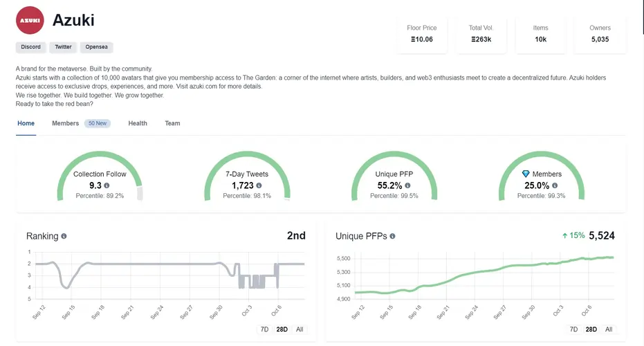Click 'Percentile: 99.5%' text
The width and height of the screenshot is (644, 346).
pos(394,196)
